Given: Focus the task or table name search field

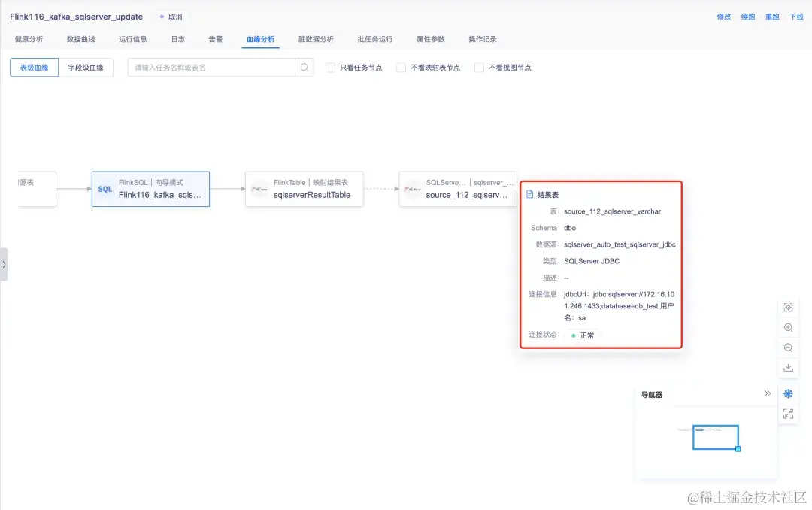Looking at the screenshot, I should pyautogui.click(x=211, y=68).
